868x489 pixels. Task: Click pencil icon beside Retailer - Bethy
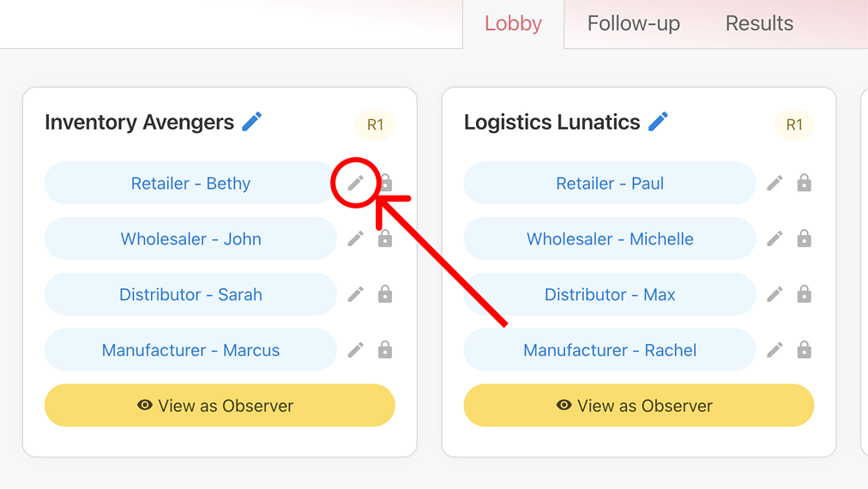(x=355, y=183)
